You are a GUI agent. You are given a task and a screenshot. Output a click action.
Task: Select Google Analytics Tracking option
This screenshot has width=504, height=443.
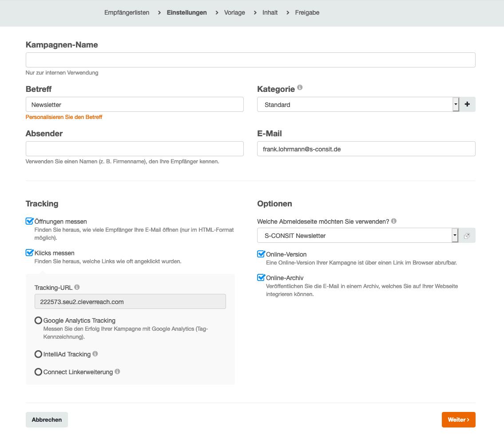point(39,320)
